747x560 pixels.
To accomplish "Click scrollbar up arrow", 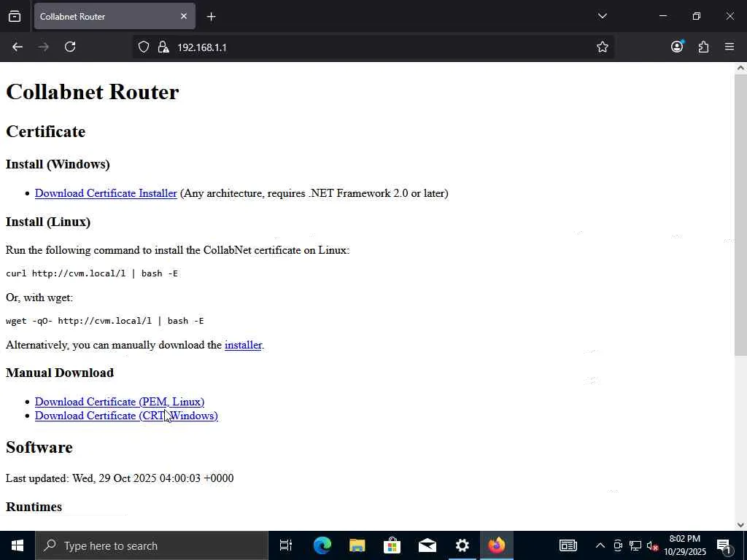I will pyautogui.click(x=740, y=68).
